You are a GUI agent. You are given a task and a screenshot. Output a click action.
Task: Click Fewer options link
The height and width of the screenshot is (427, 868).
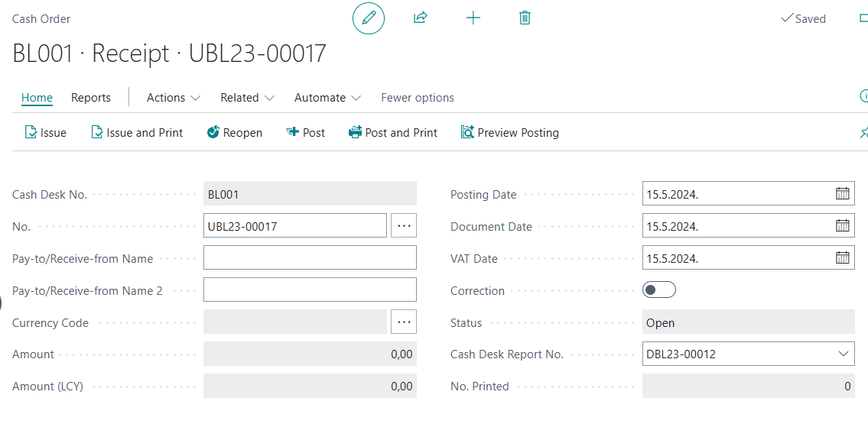coord(418,98)
